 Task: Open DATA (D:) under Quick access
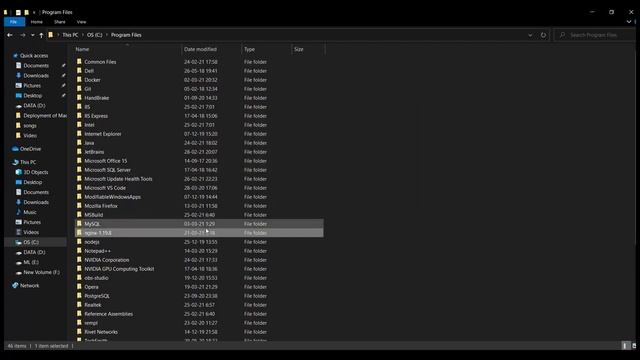tap(34, 106)
